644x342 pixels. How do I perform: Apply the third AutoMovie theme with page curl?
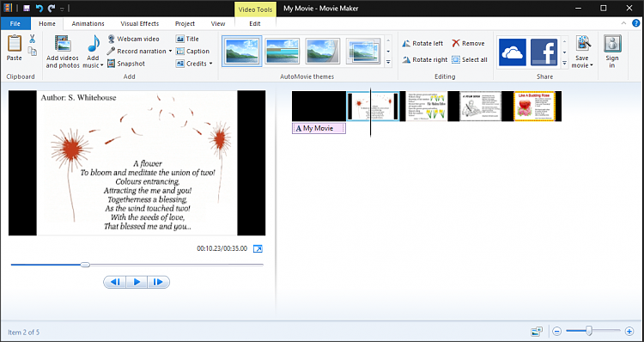(323, 52)
